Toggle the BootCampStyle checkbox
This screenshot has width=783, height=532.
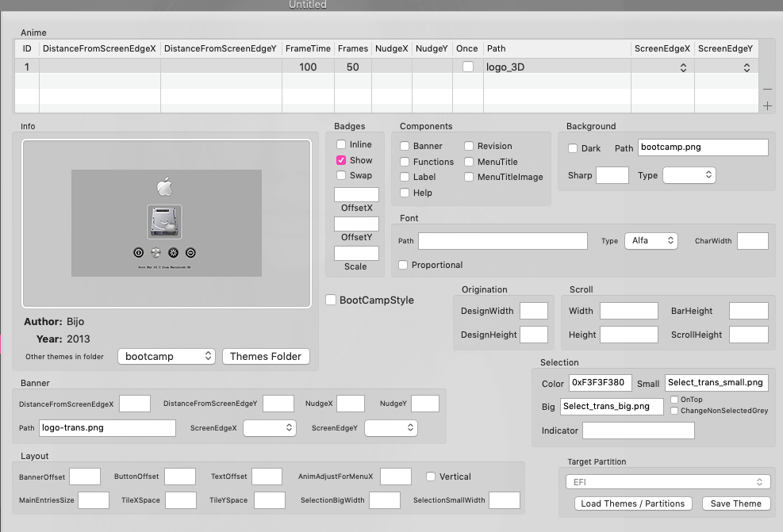click(x=331, y=300)
